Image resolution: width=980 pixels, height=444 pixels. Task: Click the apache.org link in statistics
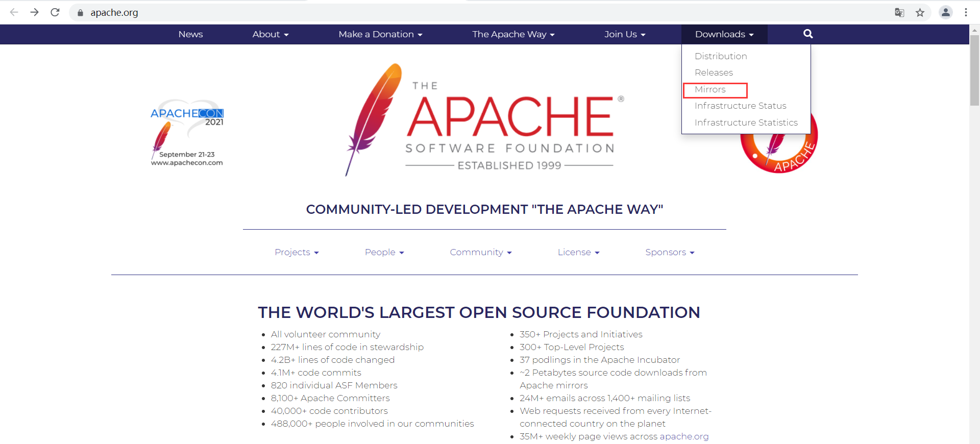(684, 436)
